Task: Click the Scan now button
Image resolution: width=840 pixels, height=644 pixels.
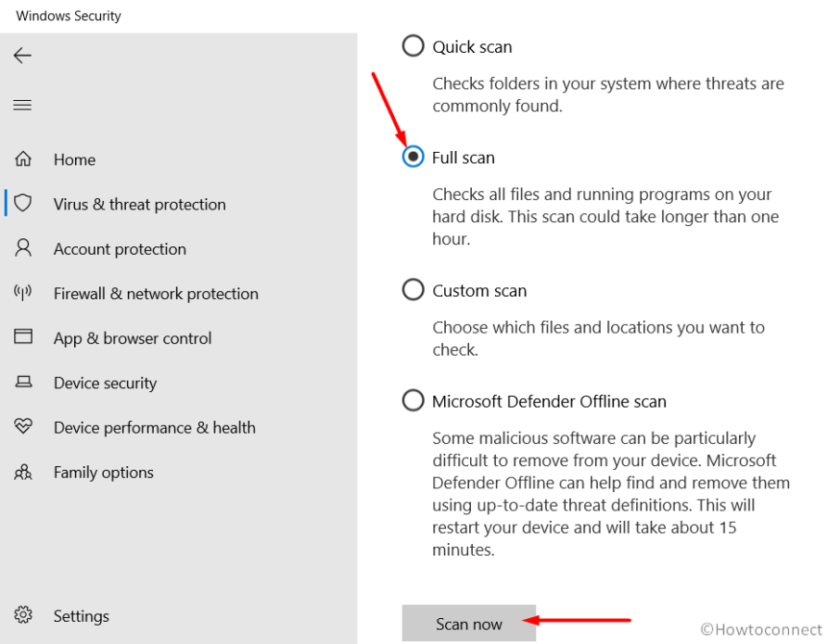Action: click(469, 621)
